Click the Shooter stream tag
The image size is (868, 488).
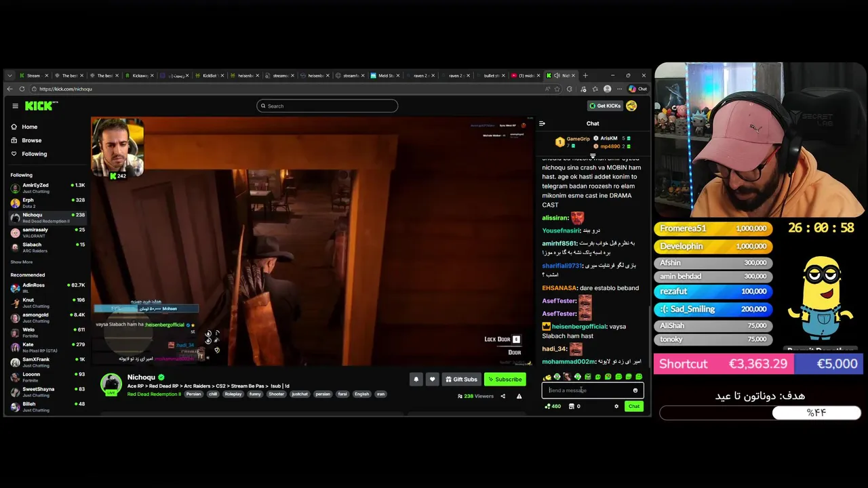pos(276,394)
